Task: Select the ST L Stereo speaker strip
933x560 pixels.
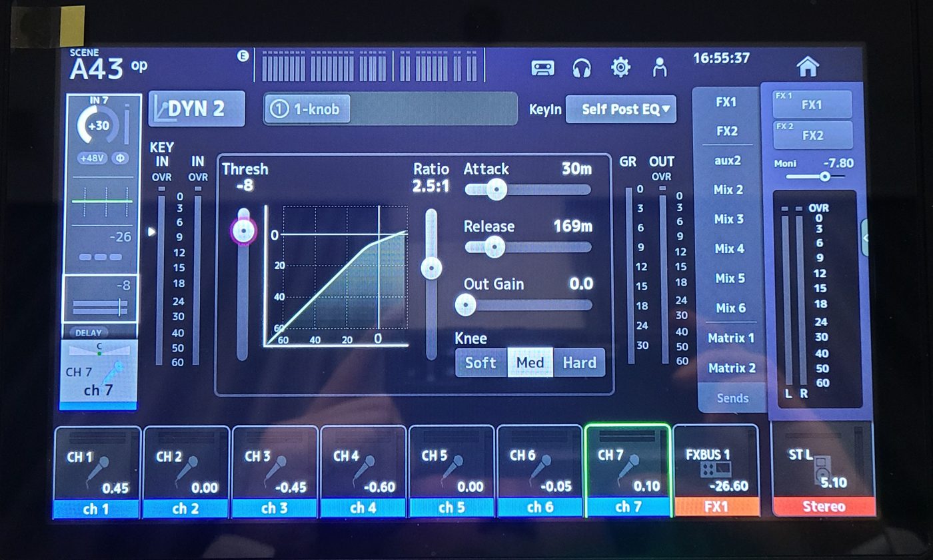Action: [x=822, y=469]
